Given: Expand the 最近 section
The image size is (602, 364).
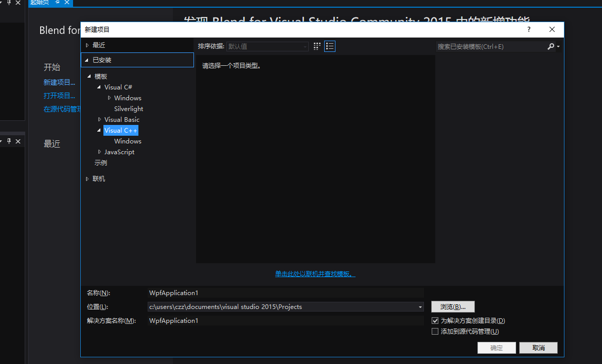Looking at the screenshot, I should tap(87, 45).
